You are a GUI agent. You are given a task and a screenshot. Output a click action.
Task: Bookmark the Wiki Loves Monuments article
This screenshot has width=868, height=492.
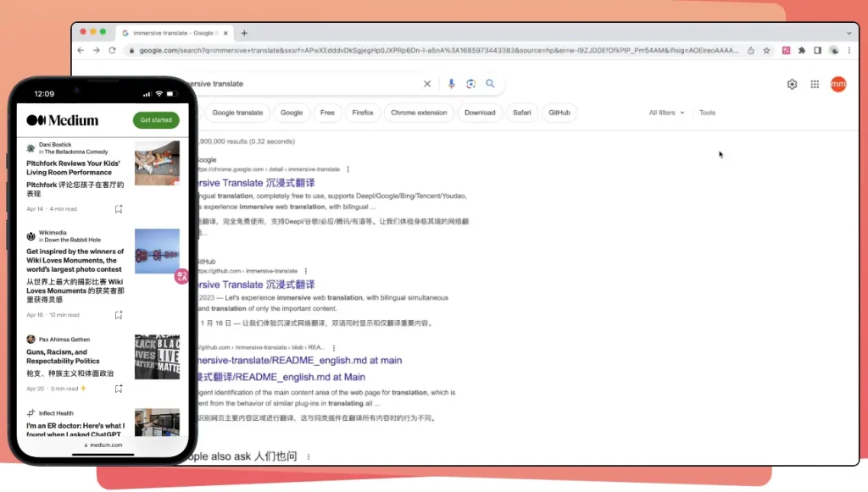point(119,315)
